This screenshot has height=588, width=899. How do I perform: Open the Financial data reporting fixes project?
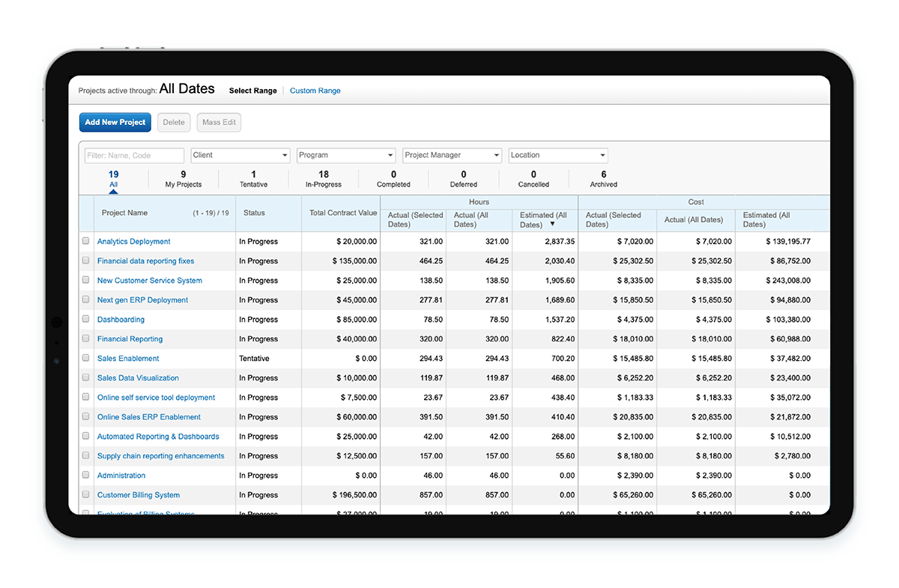click(x=145, y=261)
